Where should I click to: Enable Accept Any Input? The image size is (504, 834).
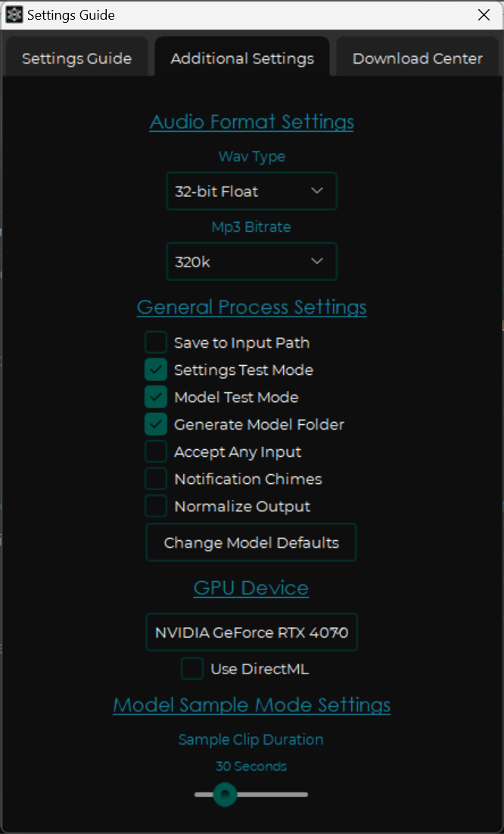155,451
